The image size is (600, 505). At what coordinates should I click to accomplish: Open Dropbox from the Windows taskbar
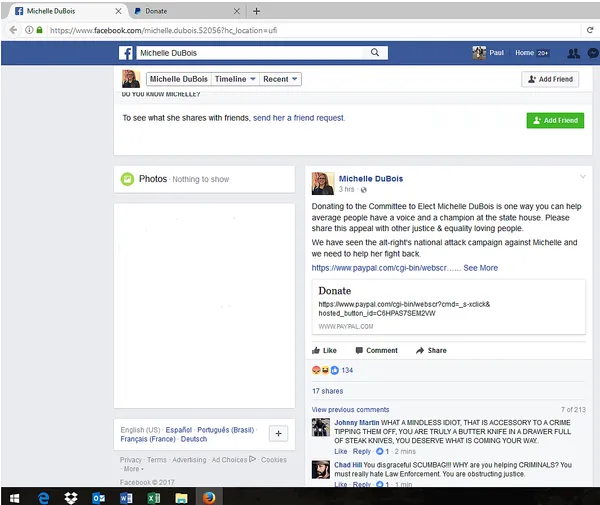click(x=71, y=496)
